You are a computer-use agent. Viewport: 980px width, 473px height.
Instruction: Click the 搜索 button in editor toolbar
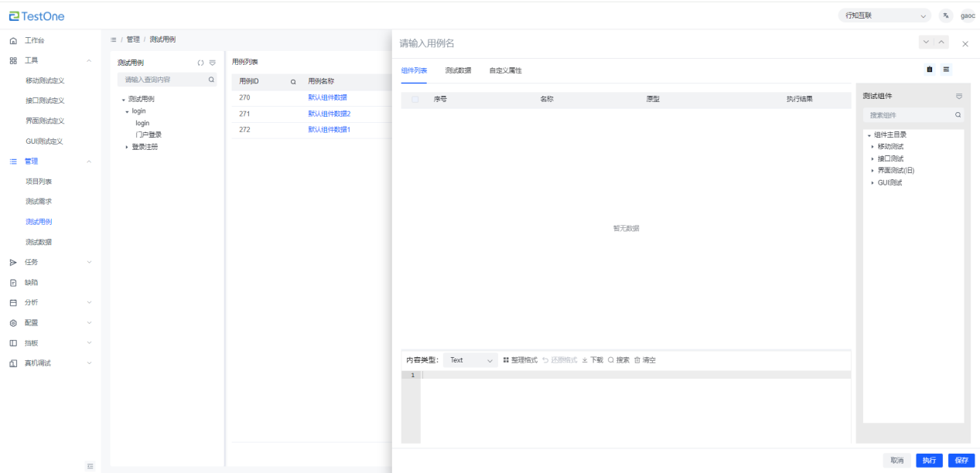[619, 360]
